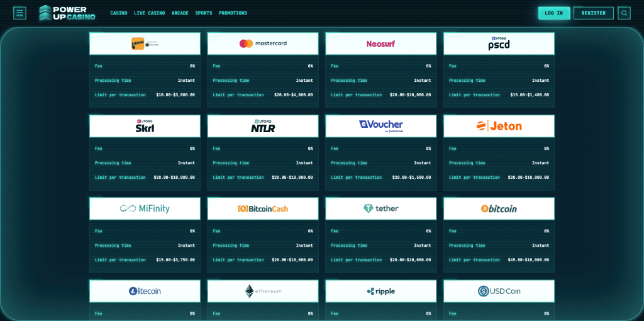644x321 pixels.
Task: Go to the Casino section
Action: tap(119, 13)
